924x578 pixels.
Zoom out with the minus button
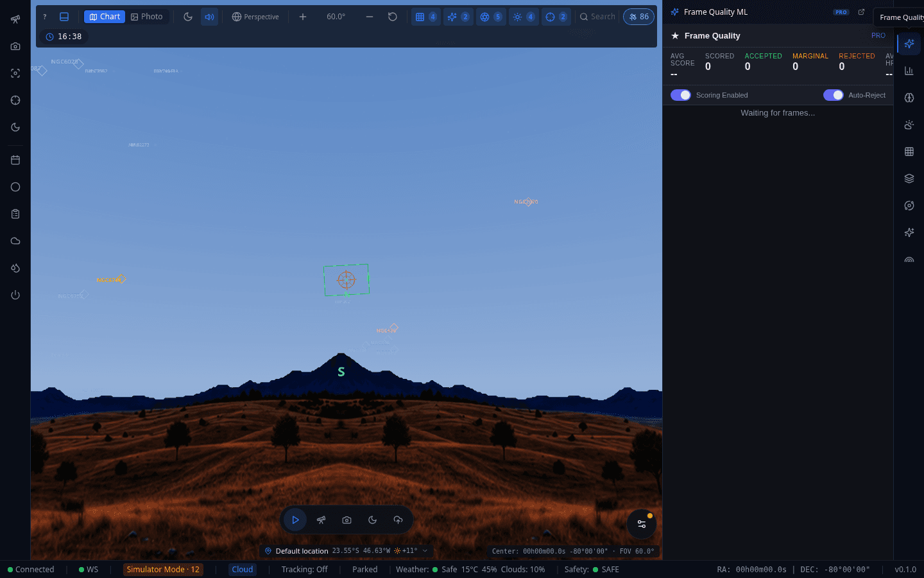370,17
